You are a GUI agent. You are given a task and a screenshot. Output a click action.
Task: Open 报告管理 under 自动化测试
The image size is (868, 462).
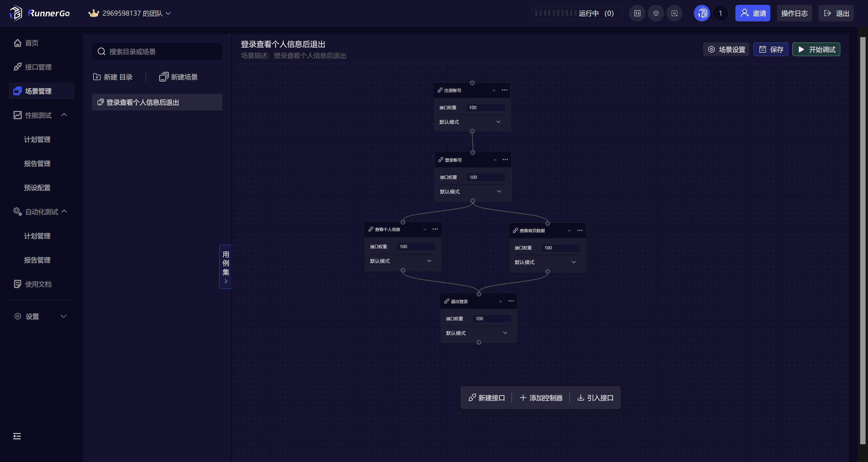click(x=37, y=260)
